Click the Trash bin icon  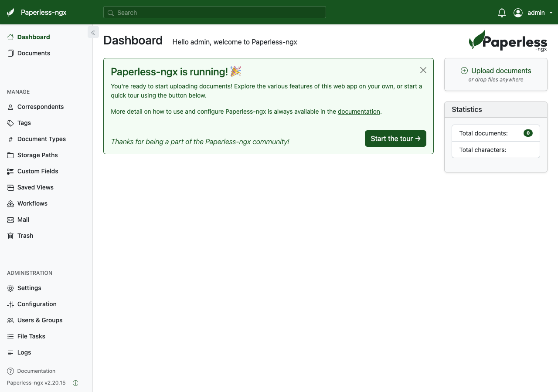[x=10, y=236]
